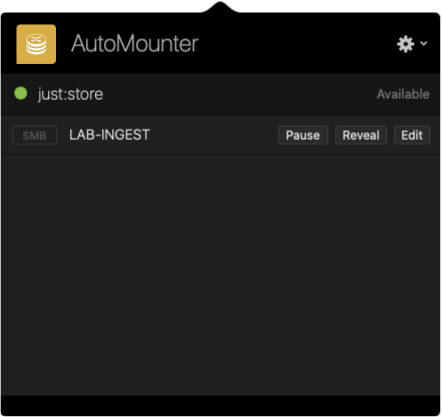Select the LAB-INGEST share name
The image size is (442, 417).
click(x=109, y=135)
